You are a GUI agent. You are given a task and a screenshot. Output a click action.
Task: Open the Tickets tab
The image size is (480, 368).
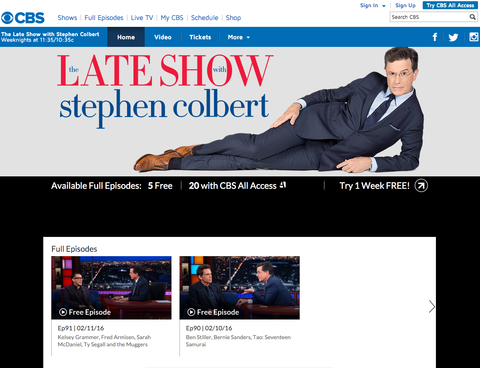tap(200, 37)
